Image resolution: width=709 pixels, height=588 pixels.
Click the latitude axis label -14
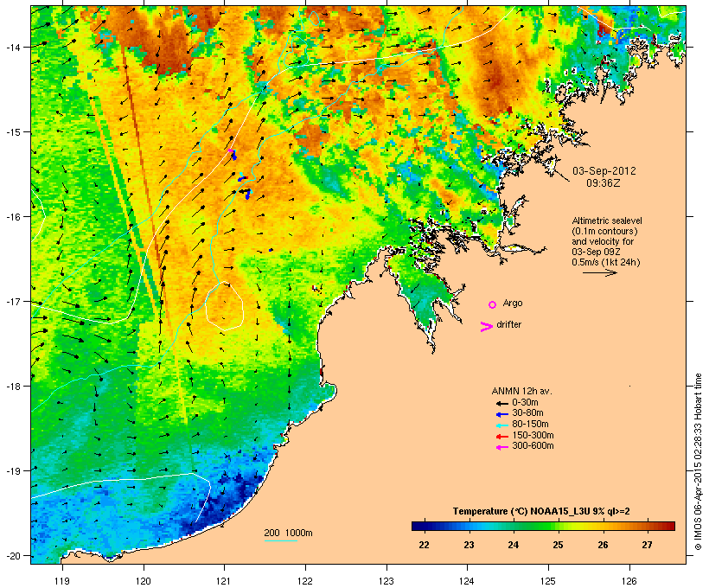coord(12,47)
